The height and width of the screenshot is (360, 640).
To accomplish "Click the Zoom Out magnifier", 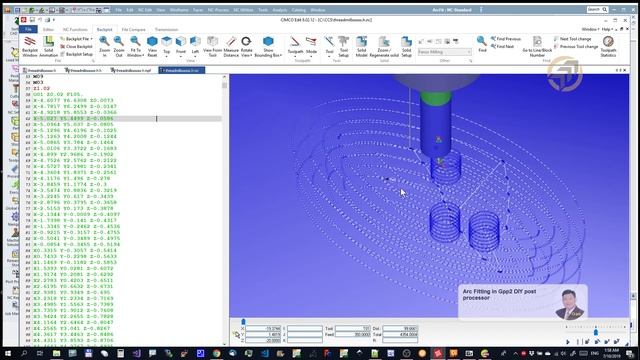I will pyautogui.click(x=119, y=46).
